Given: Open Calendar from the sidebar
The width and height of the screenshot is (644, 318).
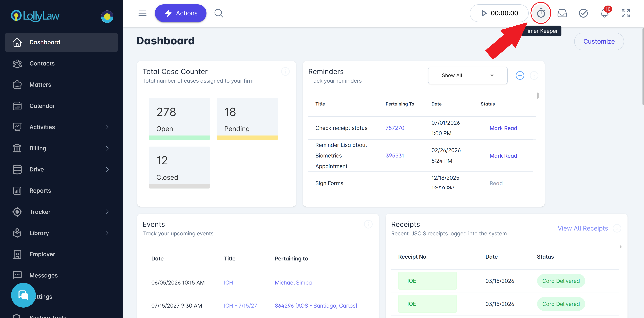Looking at the screenshot, I should tap(42, 106).
